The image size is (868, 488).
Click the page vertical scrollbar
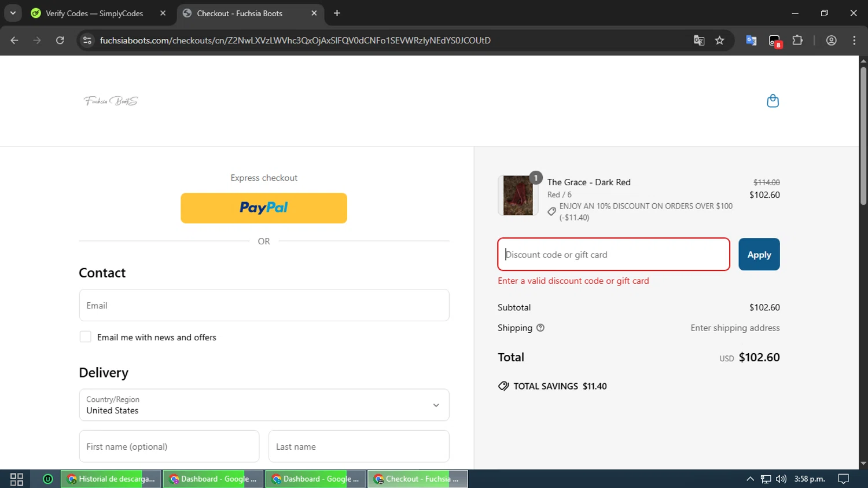863,137
